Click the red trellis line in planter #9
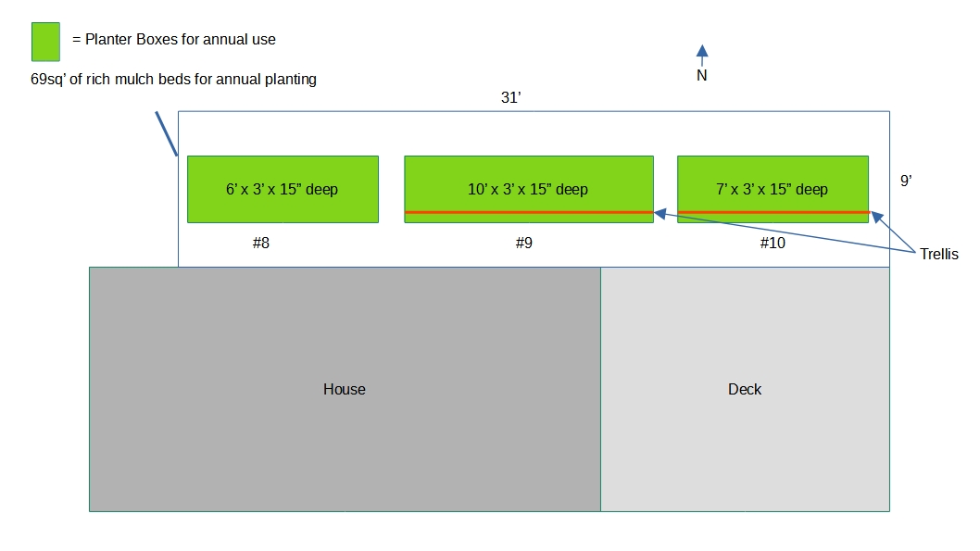This screenshot has height=551, width=980. tap(528, 213)
